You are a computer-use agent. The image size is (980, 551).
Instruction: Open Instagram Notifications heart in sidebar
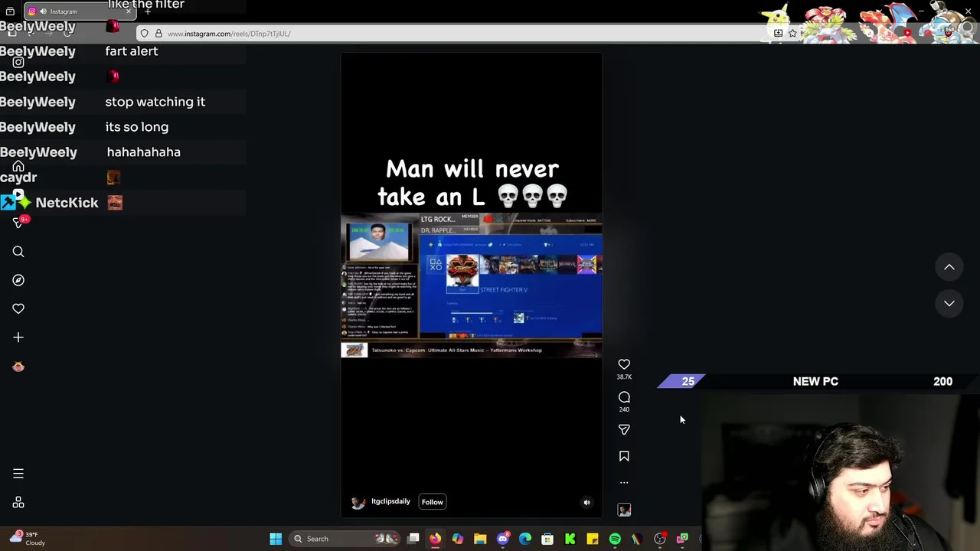(x=18, y=308)
